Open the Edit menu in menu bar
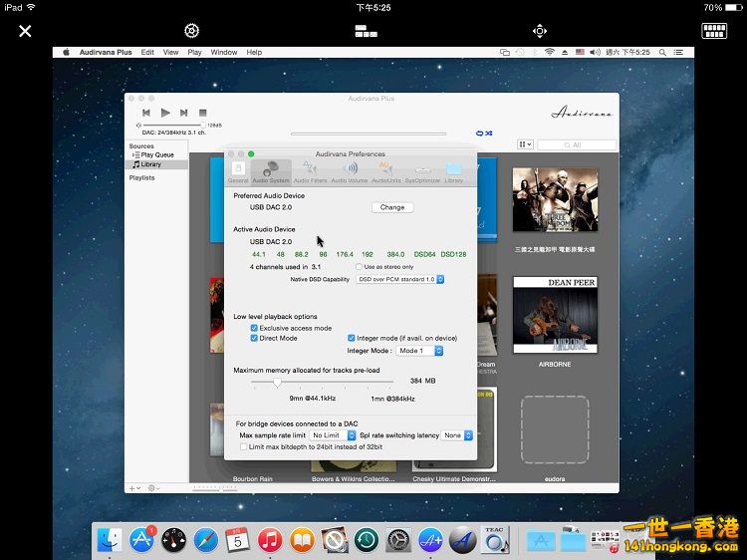Image resolution: width=747 pixels, height=560 pixels. click(147, 52)
